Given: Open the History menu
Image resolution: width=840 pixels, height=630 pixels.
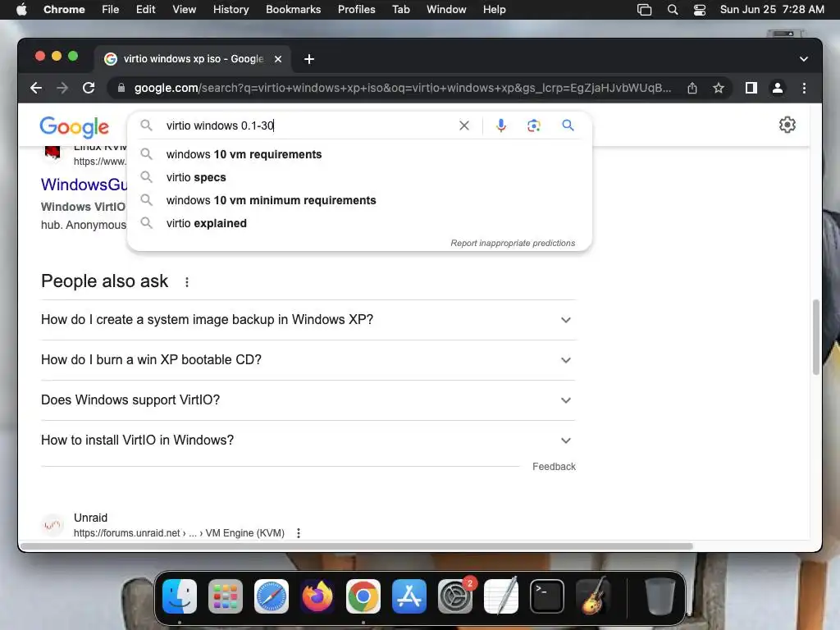Looking at the screenshot, I should [231, 10].
